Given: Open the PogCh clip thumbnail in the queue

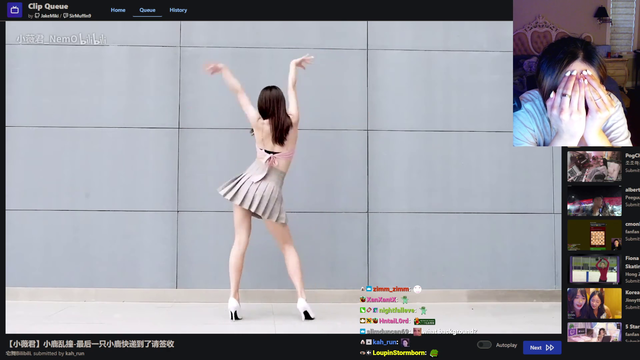Looking at the screenshot, I should pos(594,166).
